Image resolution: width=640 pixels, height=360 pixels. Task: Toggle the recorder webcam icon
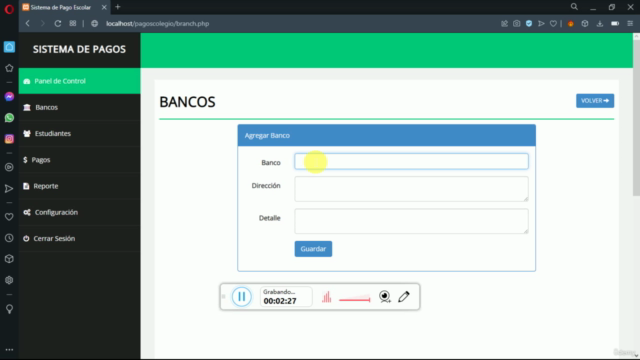pyautogui.click(x=384, y=296)
